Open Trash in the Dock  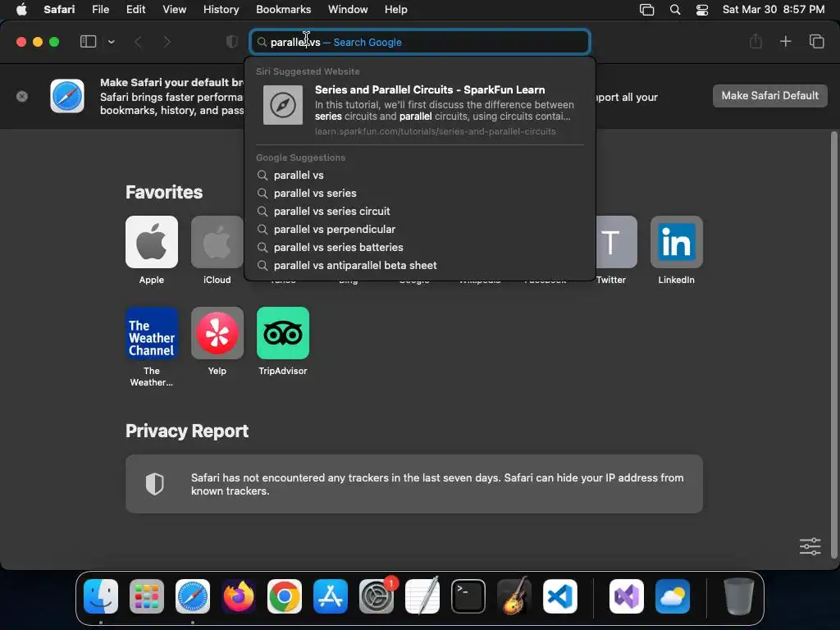tap(739, 596)
